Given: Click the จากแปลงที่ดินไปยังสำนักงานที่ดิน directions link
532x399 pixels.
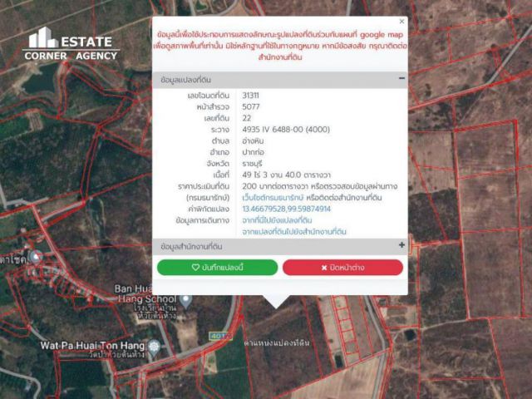Looking at the screenshot, I should coord(293,231).
